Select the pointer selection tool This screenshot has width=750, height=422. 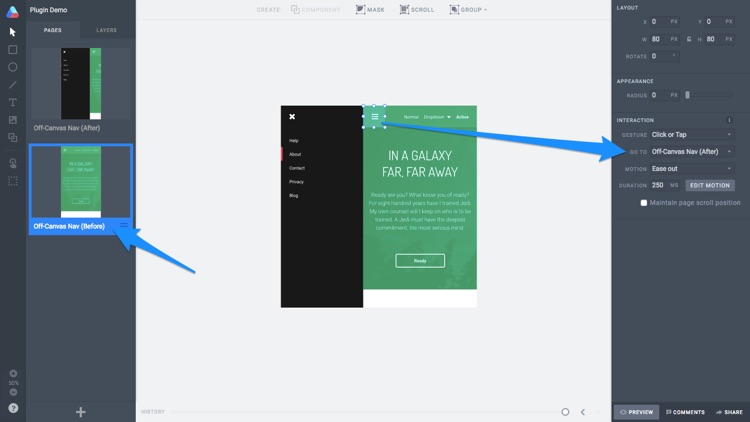coord(13,32)
